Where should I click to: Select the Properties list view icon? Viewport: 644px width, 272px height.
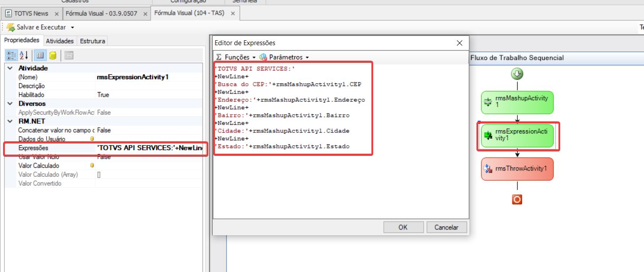click(x=40, y=55)
